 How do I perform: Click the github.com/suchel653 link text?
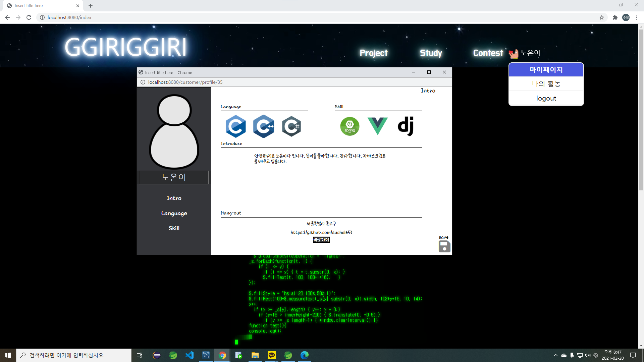click(x=321, y=232)
